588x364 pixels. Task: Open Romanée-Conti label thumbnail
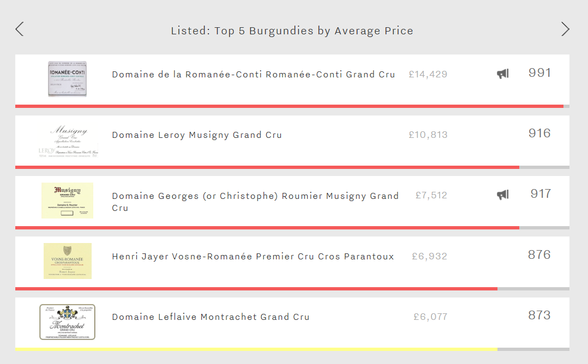click(x=68, y=79)
